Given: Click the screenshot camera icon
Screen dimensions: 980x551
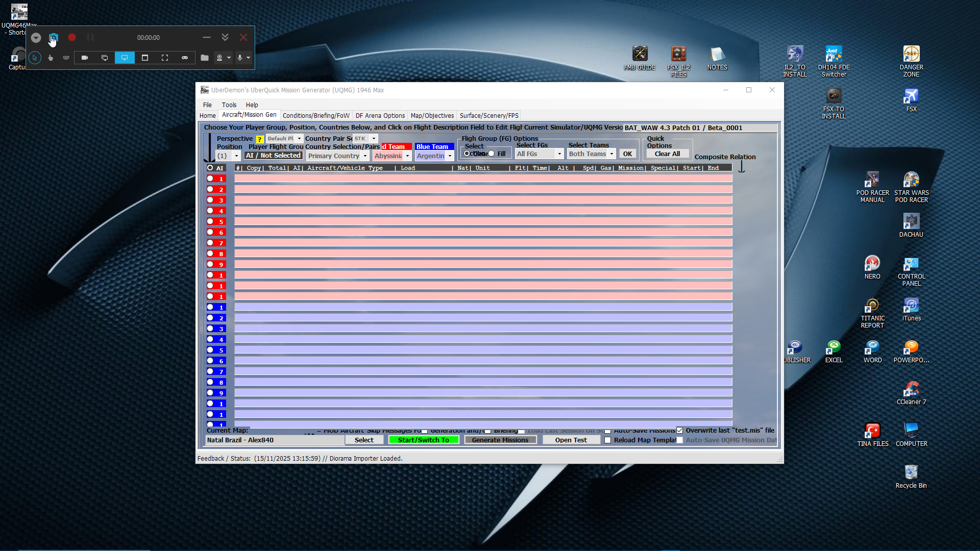Looking at the screenshot, I should [54, 38].
